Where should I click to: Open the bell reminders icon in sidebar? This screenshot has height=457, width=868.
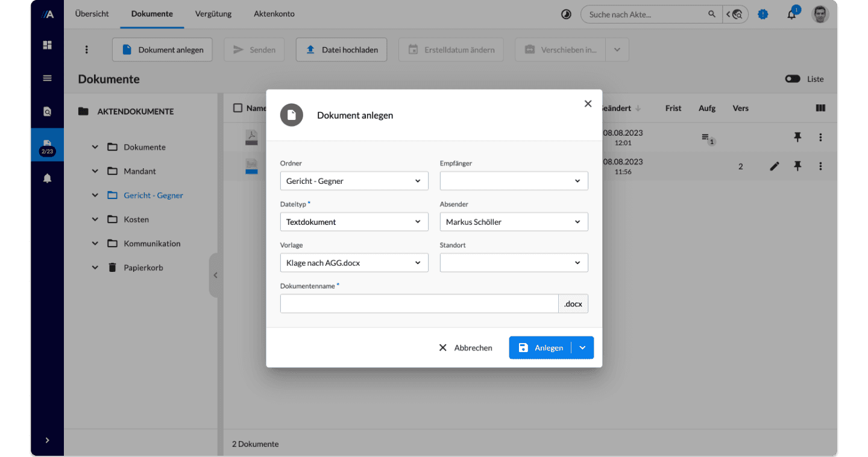point(47,178)
